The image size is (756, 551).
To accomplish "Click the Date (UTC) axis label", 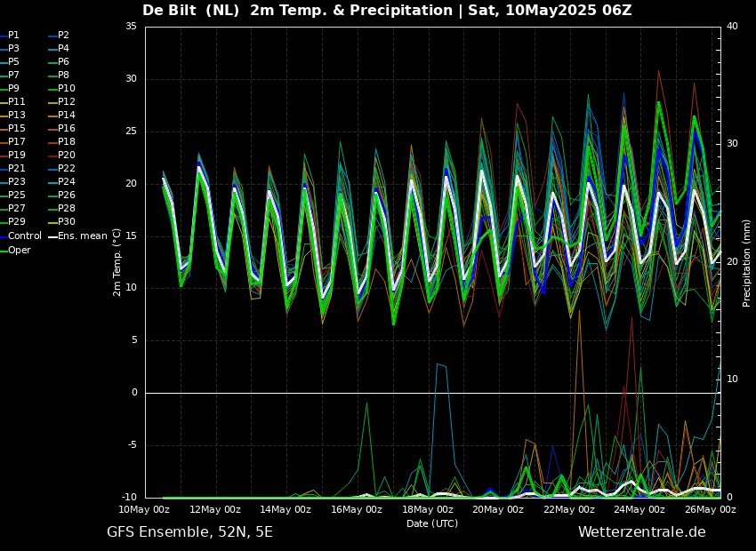I will tap(432, 524).
